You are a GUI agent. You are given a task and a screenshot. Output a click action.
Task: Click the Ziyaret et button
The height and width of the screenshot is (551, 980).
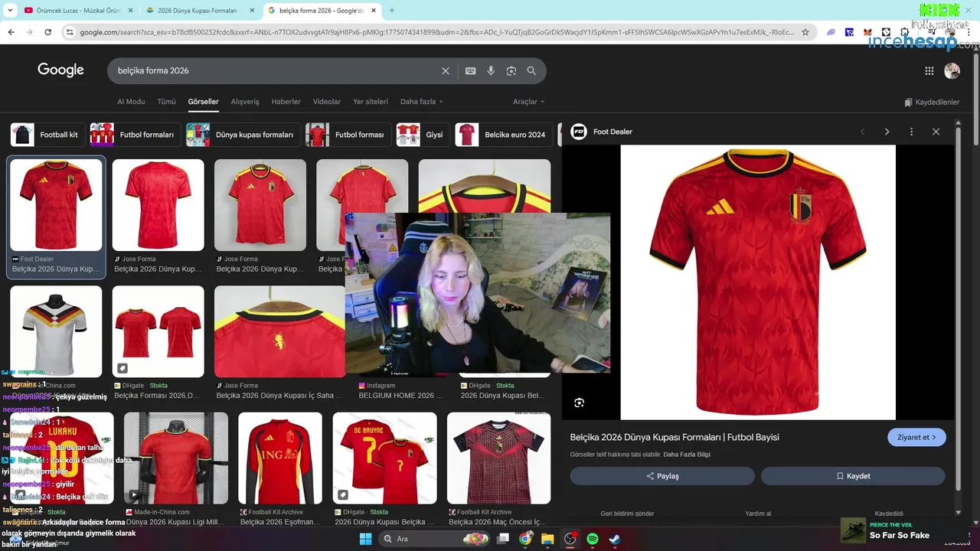916,437
